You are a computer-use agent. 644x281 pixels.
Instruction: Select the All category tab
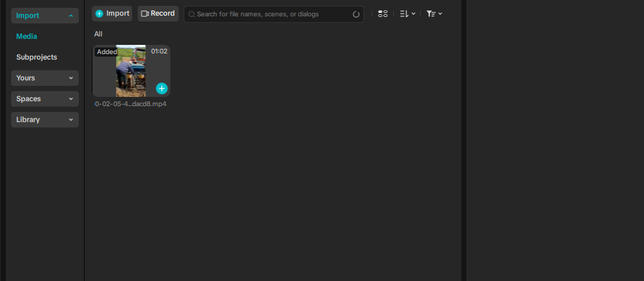(x=98, y=34)
